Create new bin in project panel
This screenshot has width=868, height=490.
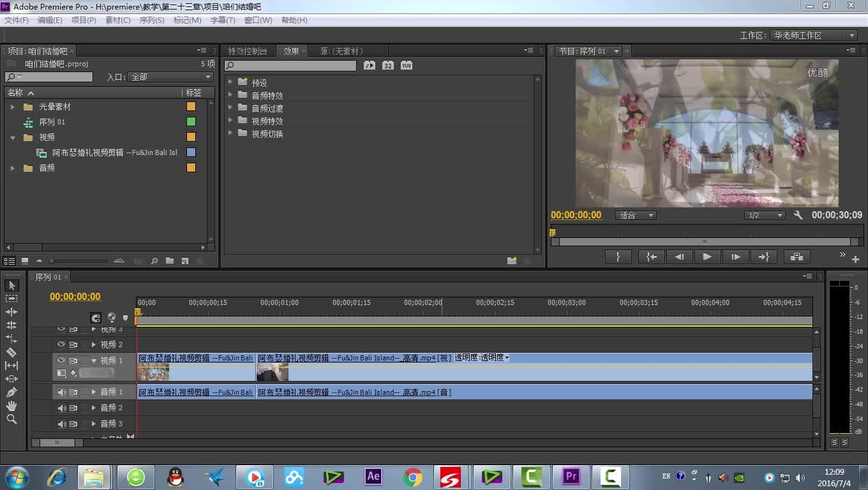tap(170, 261)
